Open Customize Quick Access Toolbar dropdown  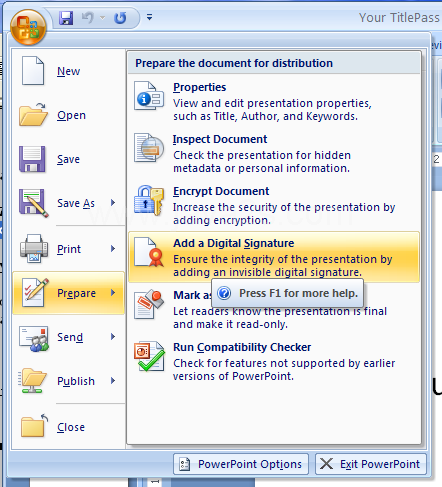[150, 17]
